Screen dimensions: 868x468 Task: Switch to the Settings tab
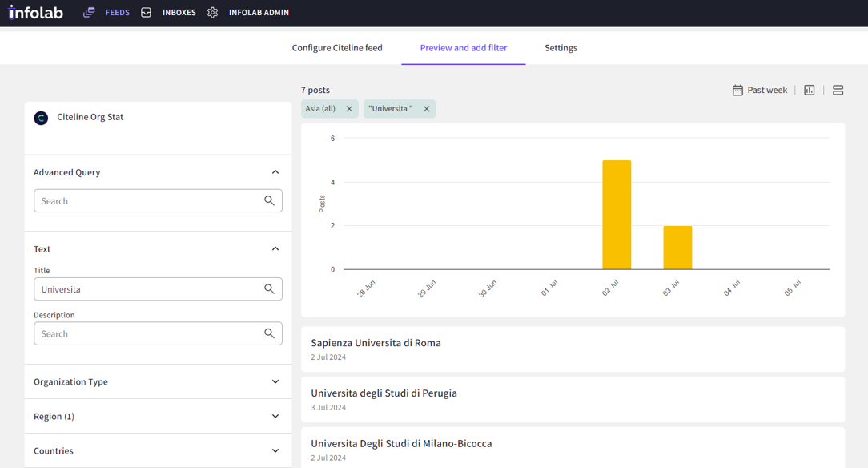tap(561, 48)
